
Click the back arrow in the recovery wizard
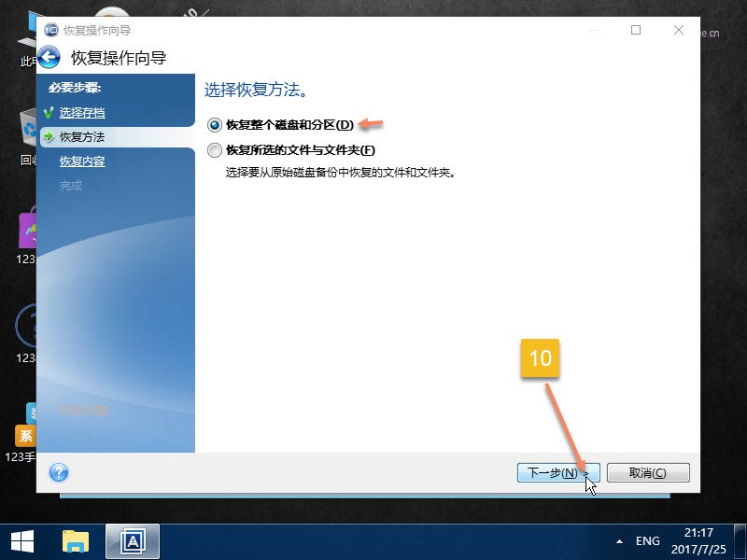49,56
